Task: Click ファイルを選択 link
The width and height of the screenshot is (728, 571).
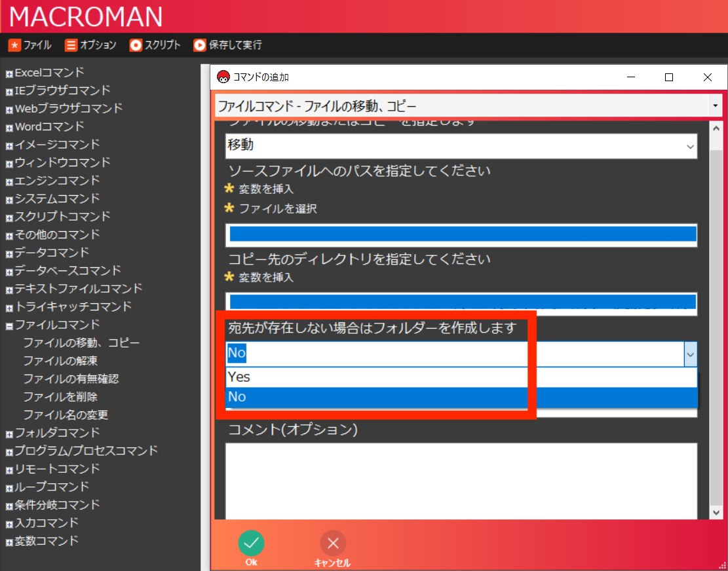Action: point(278,209)
